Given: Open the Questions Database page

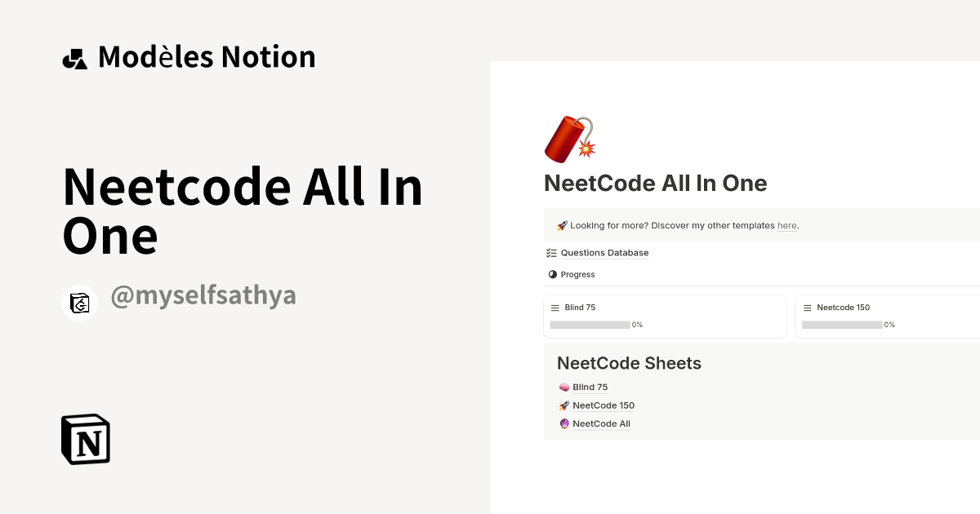Looking at the screenshot, I should [604, 253].
